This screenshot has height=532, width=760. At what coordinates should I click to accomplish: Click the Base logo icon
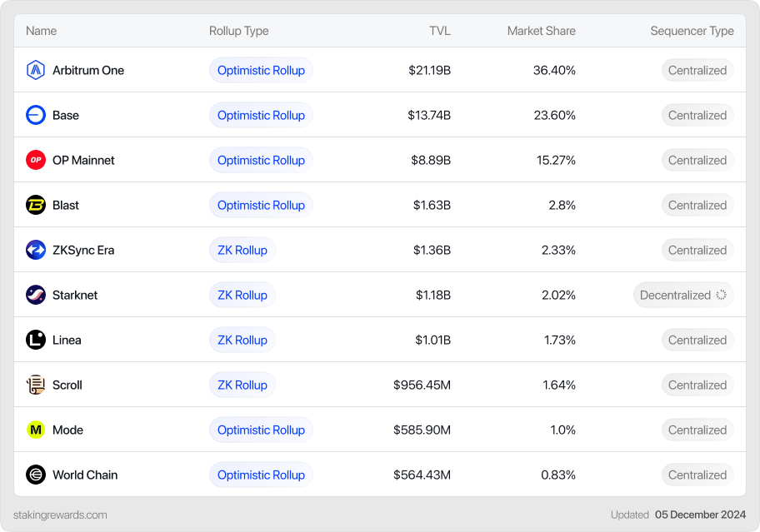(35, 115)
